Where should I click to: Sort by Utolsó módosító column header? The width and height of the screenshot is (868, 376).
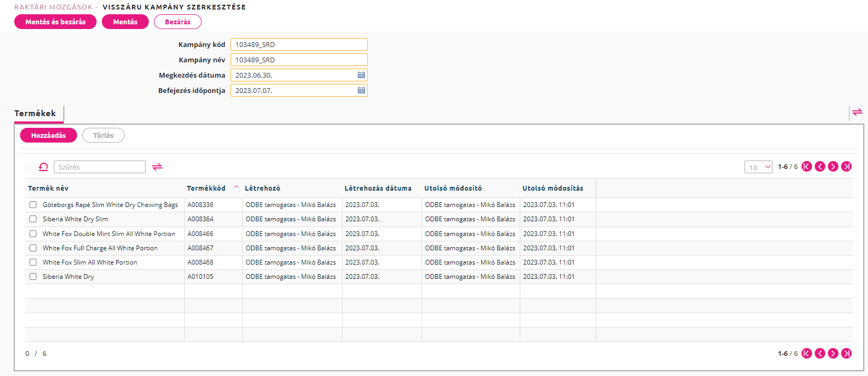[x=453, y=189]
